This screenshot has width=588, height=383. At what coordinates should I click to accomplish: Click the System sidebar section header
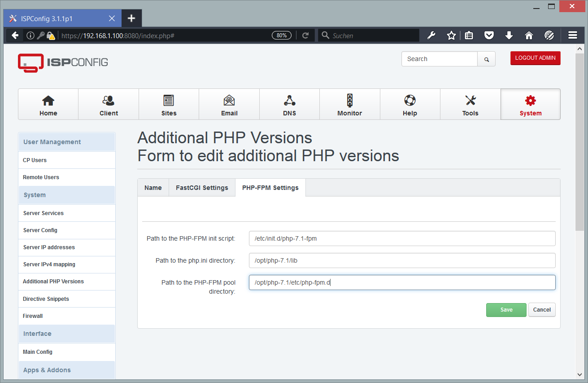(x=67, y=195)
